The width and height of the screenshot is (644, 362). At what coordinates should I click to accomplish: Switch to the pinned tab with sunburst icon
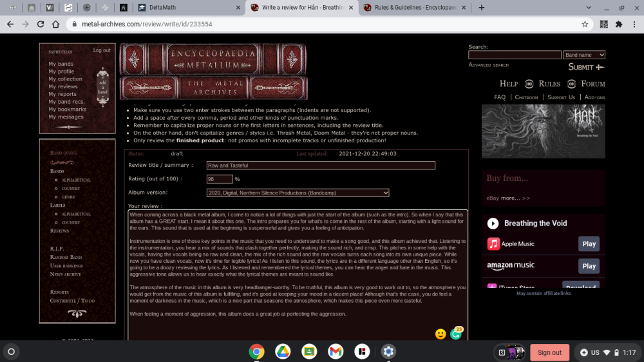click(87, 7)
